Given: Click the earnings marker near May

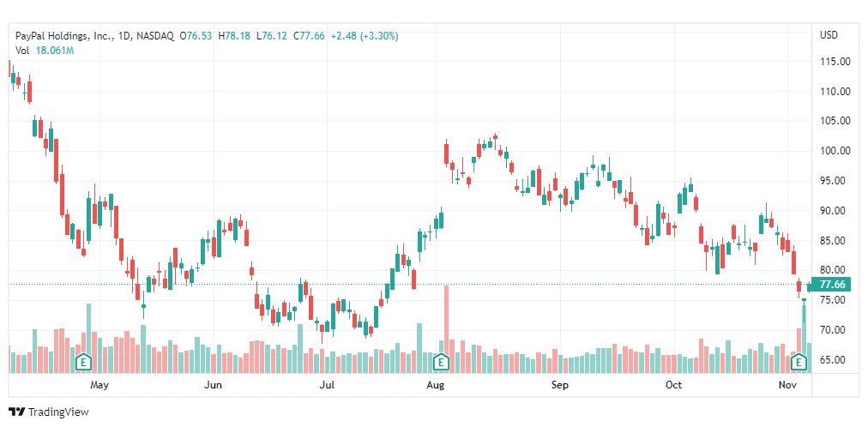Looking at the screenshot, I should click(84, 362).
